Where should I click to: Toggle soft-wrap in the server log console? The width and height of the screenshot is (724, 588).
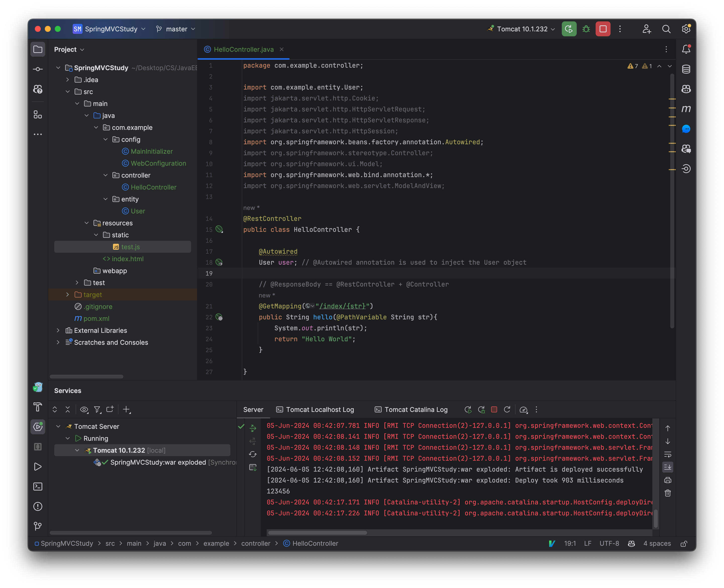(668, 454)
